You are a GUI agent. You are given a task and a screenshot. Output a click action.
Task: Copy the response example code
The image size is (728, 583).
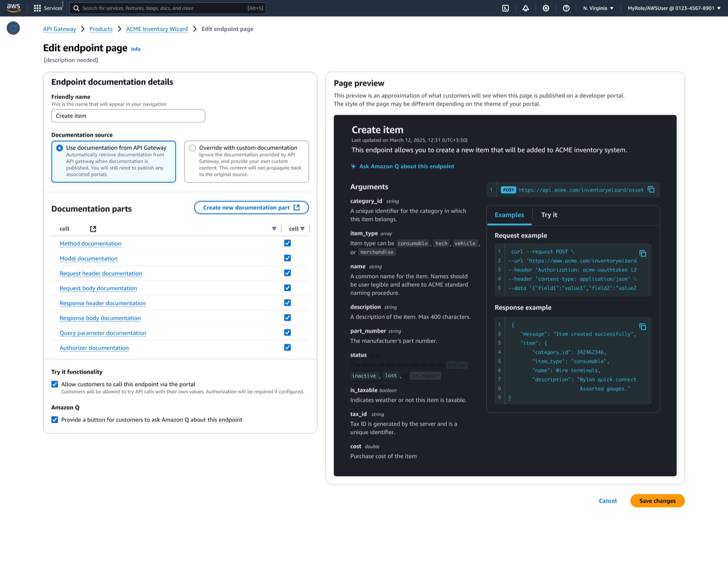pos(643,327)
